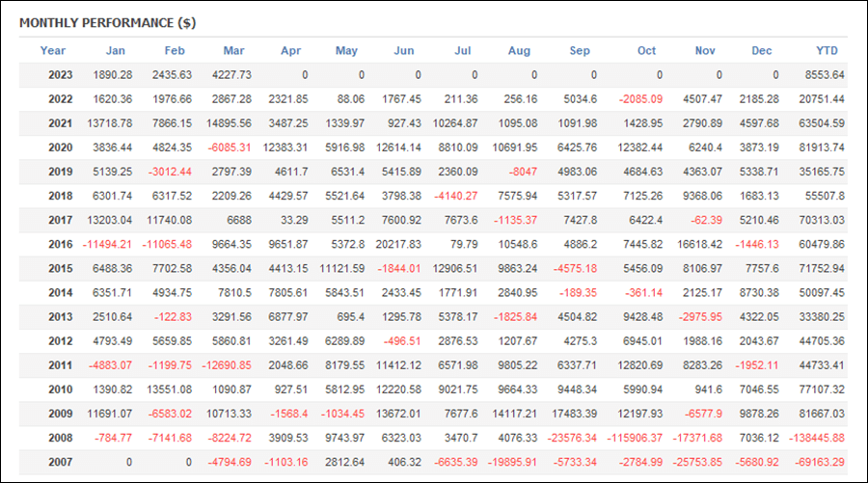Click the Mar column header

click(x=233, y=50)
